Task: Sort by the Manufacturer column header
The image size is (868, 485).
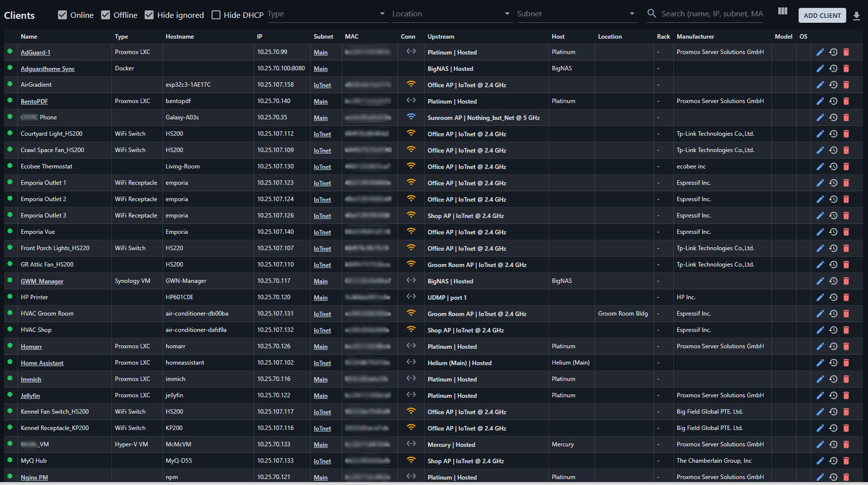Action: (695, 37)
